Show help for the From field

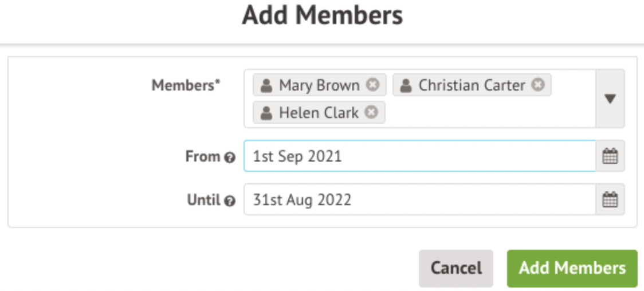(x=230, y=158)
